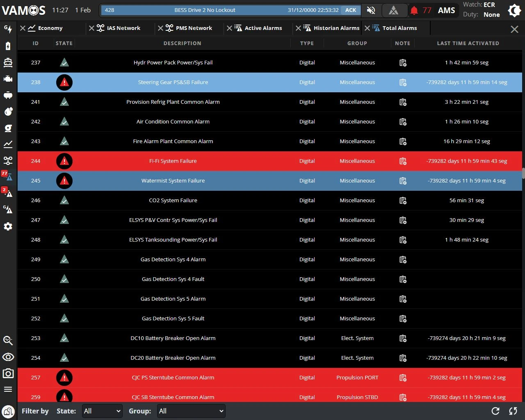
Task: Mute the alarm sound
Action: [371, 10]
